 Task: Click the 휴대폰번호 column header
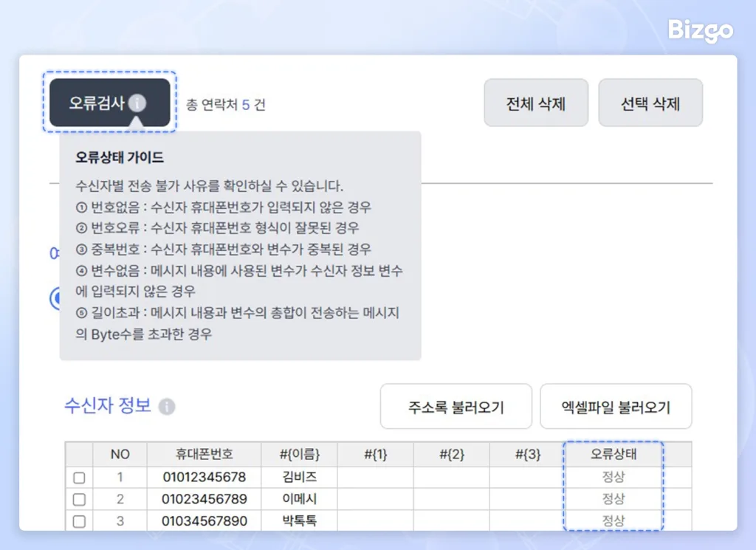[204, 455]
